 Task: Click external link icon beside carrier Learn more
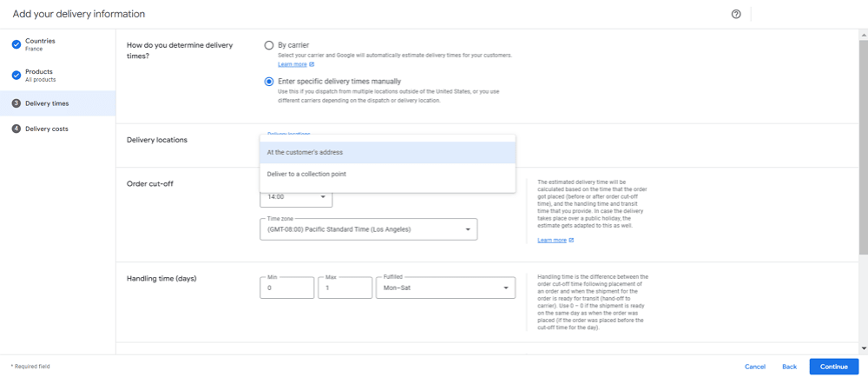pyautogui.click(x=312, y=65)
